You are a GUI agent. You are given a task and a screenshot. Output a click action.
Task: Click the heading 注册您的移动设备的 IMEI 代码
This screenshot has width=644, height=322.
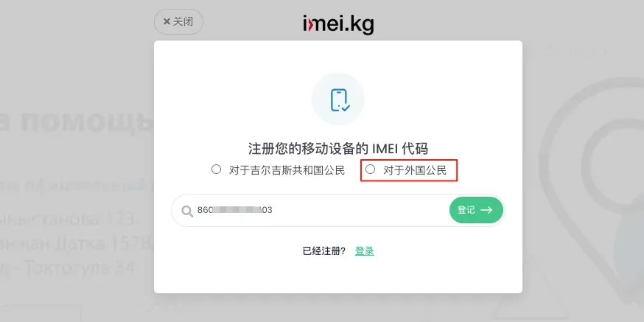pos(338,148)
